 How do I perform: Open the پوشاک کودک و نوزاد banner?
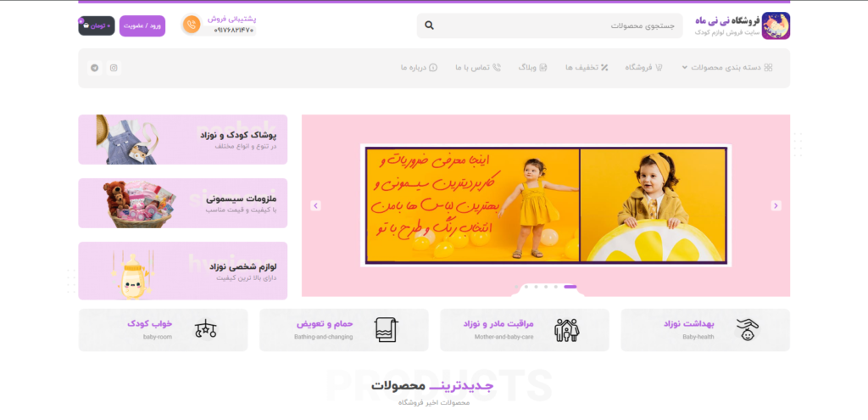click(183, 139)
